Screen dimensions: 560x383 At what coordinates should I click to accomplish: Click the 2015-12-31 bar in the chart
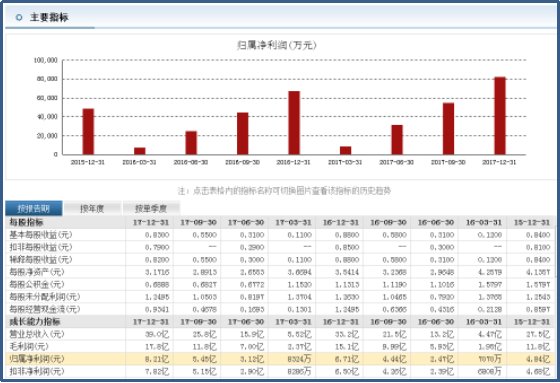(x=88, y=131)
